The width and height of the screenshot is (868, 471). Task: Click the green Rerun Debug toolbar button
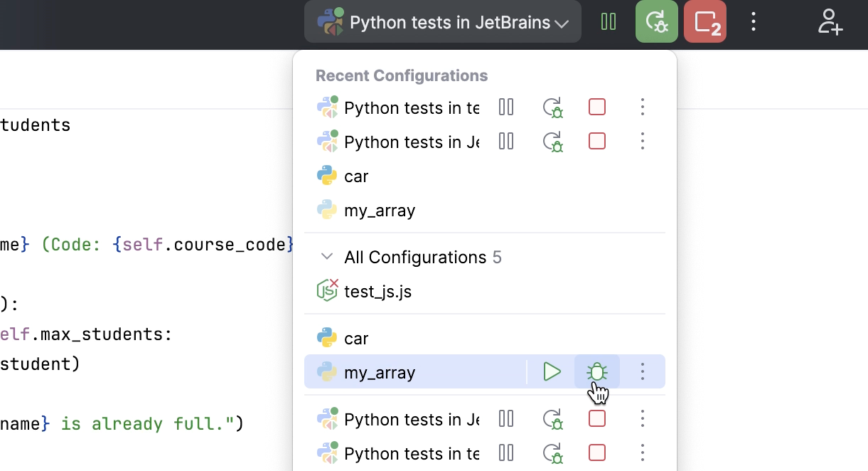click(x=656, y=22)
